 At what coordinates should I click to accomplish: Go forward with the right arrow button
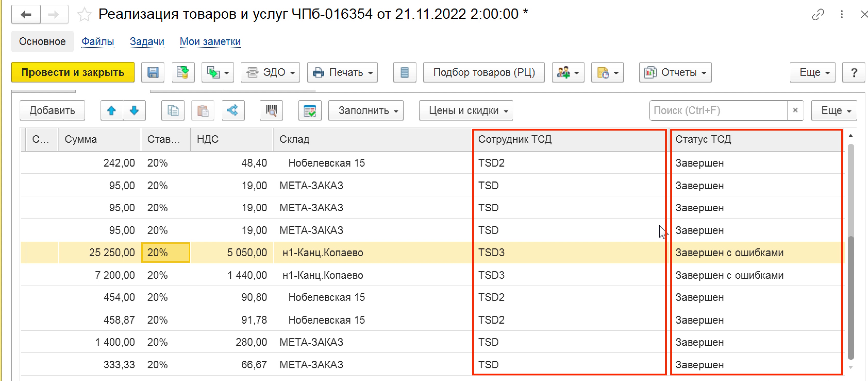pyautogui.click(x=54, y=14)
